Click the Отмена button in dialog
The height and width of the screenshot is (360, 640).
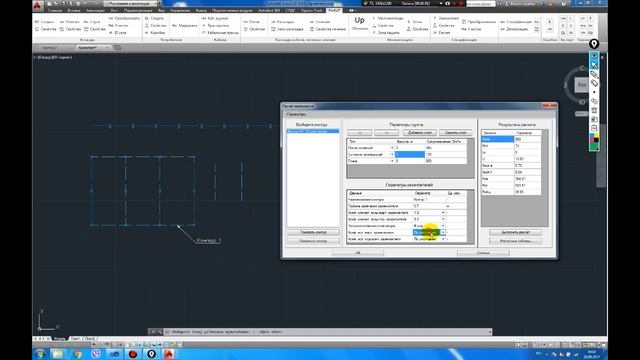click(x=483, y=253)
